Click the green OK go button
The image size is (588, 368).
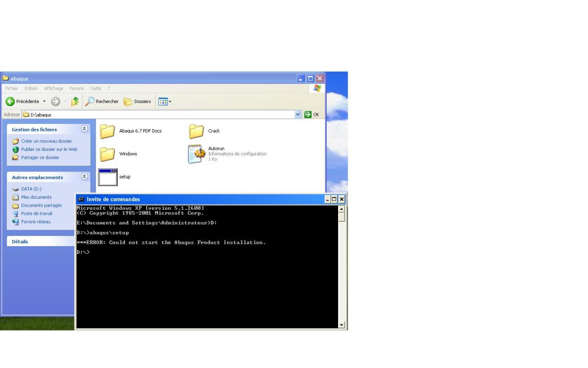coord(312,115)
